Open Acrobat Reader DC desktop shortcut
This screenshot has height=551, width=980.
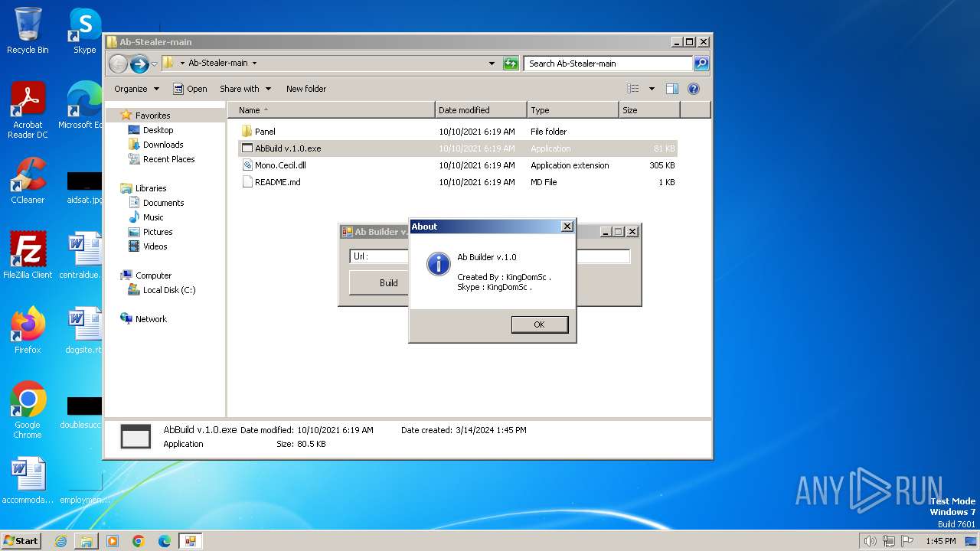point(28,110)
